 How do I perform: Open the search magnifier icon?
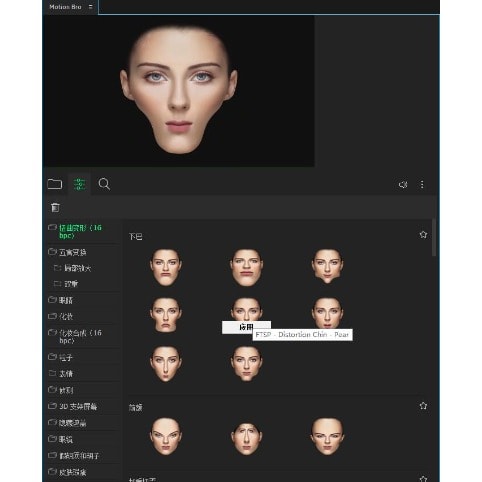coord(104,184)
